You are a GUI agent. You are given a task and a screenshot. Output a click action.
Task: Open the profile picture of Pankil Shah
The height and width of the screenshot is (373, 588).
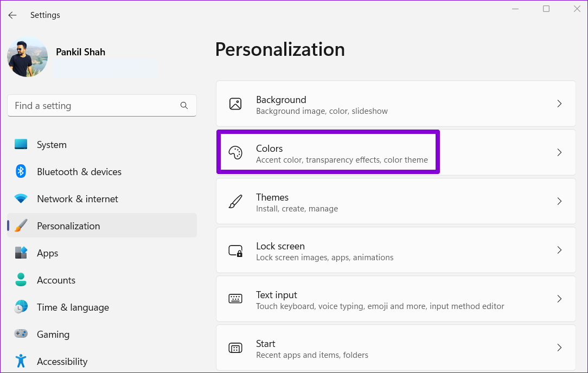click(27, 57)
